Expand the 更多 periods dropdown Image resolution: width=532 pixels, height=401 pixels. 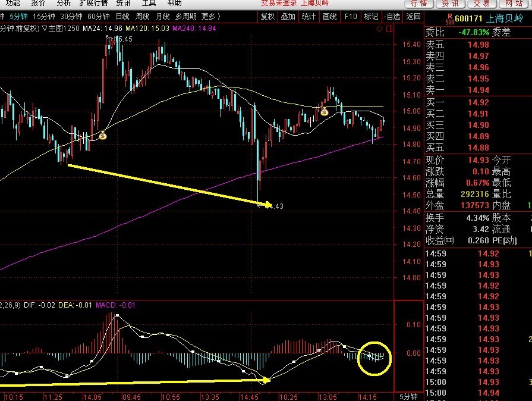pos(210,17)
